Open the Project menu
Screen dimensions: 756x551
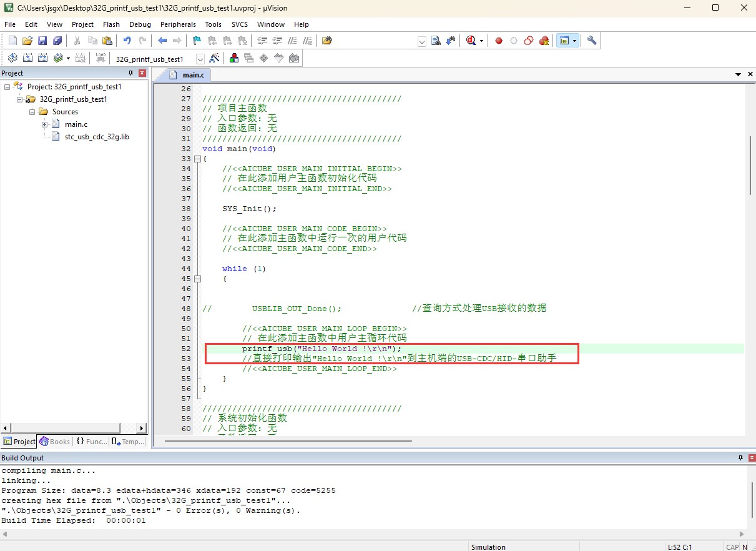(x=82, y=24)
